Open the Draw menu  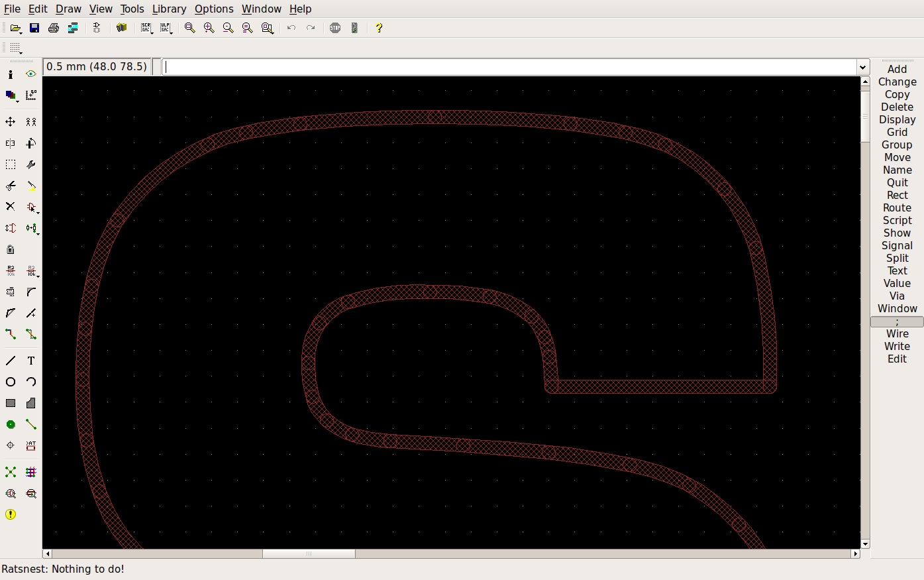(x=68, y=9)
